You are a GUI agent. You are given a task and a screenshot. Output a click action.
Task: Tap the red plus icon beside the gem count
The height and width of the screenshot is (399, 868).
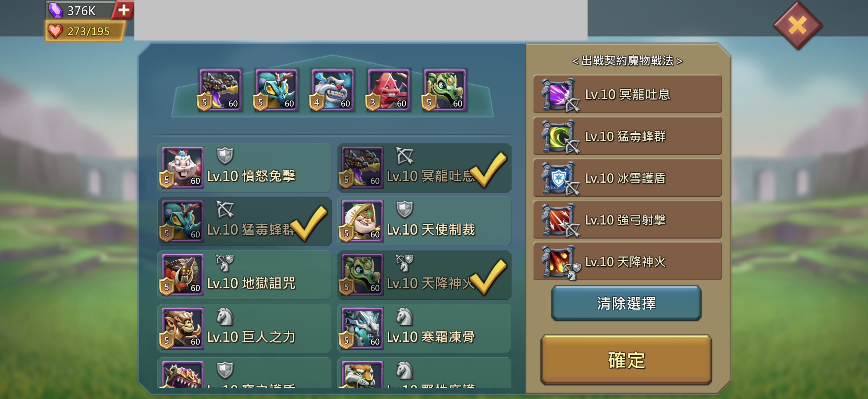tap(123, 10)
